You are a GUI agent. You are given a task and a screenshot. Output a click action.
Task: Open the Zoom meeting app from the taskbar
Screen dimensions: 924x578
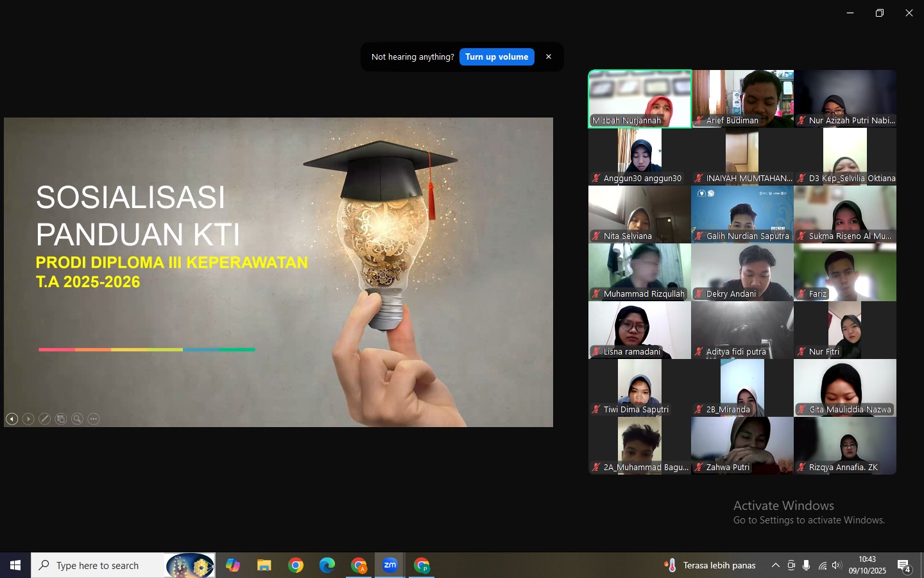tap(390, 565)
